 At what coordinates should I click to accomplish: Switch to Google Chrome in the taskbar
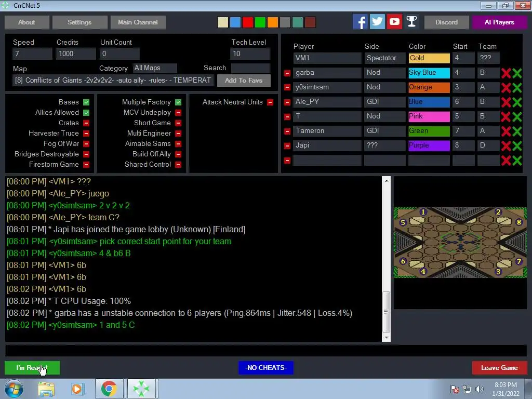tap(109, 389)
